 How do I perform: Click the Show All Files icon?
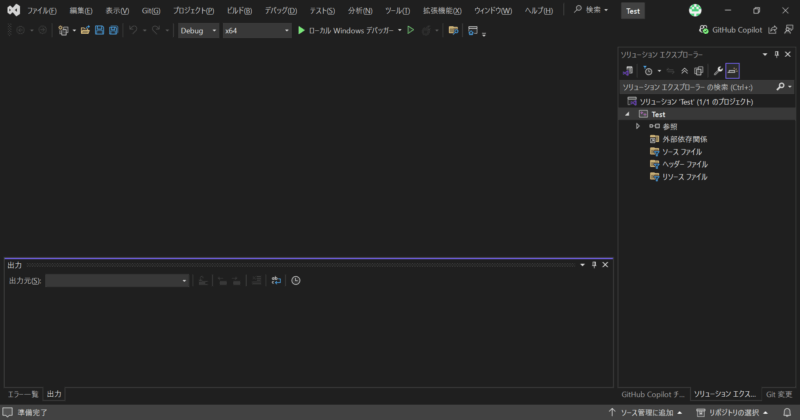(698, 71)
